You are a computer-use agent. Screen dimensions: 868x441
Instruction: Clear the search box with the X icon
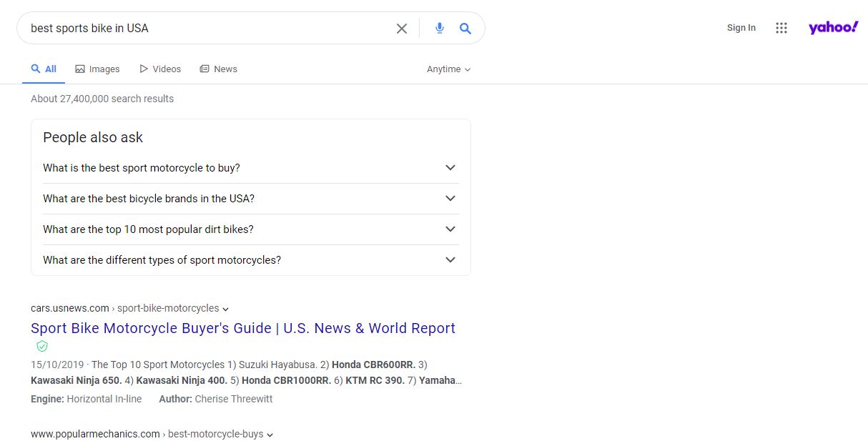tap(402, 29)
